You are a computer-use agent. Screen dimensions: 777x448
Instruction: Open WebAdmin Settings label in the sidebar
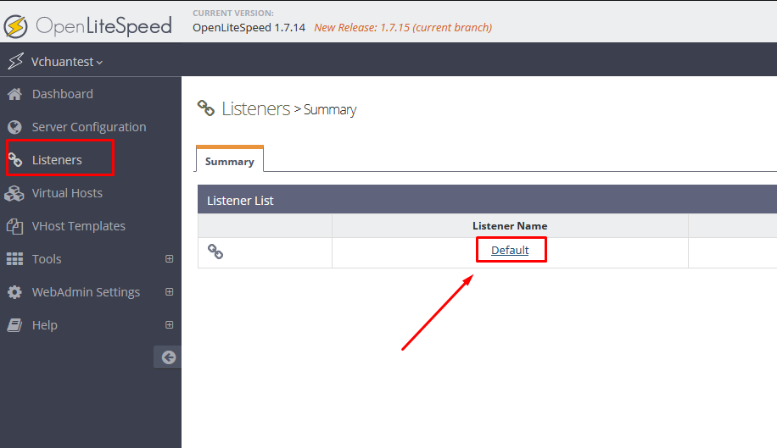86,292
